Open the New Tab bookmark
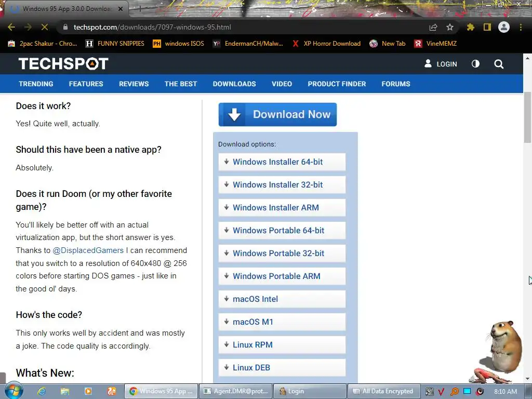Image resolution: width=532 pixels, height=399 pixels. pos(388,44)
